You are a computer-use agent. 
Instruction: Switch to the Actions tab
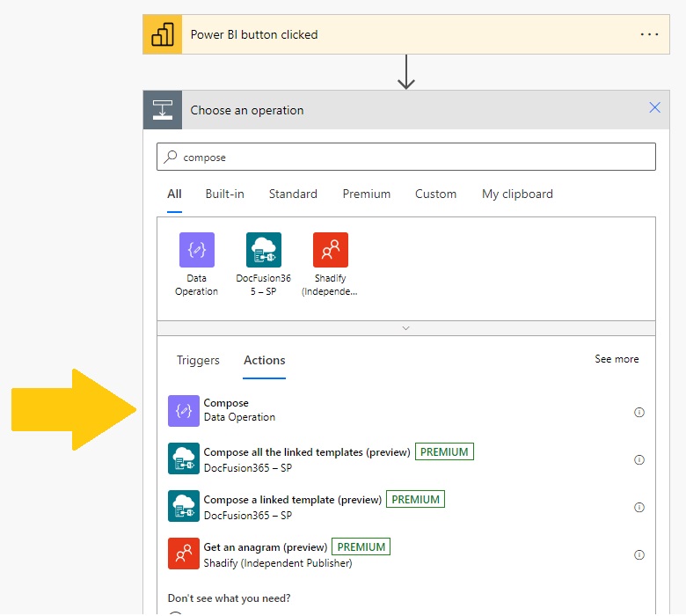click(264, 360)
